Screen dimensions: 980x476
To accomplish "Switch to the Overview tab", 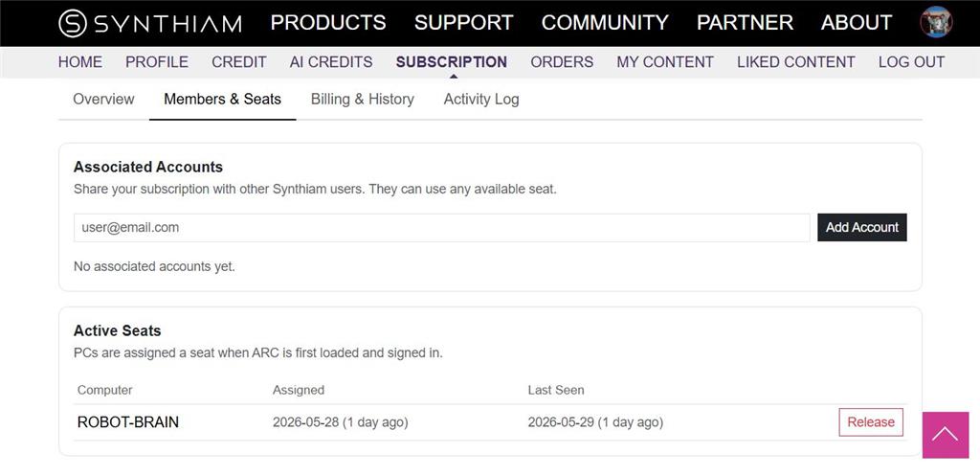I will 103,99.
